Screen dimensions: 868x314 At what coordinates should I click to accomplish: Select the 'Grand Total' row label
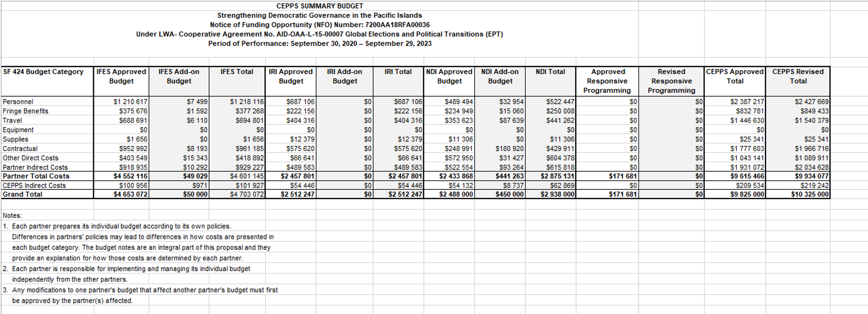tap(22, 194)
